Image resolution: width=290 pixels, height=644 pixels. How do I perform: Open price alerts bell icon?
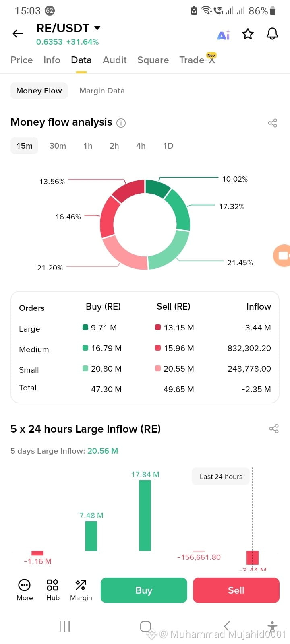click(272, 34)
